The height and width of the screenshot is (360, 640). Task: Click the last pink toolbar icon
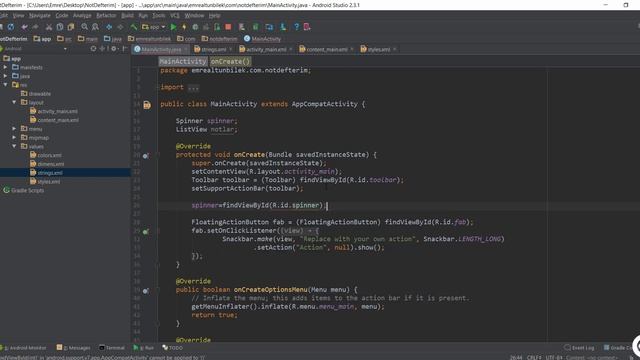coord(307,27)
